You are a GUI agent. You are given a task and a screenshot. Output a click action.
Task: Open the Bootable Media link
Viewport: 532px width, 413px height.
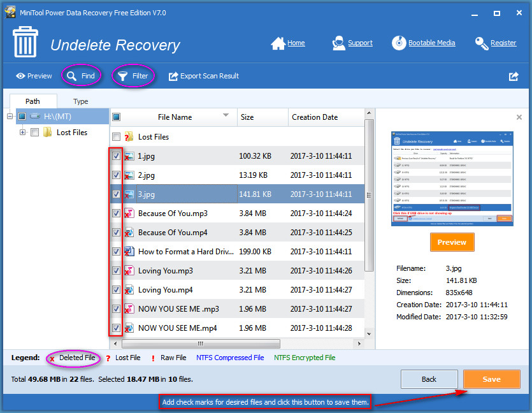point(431,43)
